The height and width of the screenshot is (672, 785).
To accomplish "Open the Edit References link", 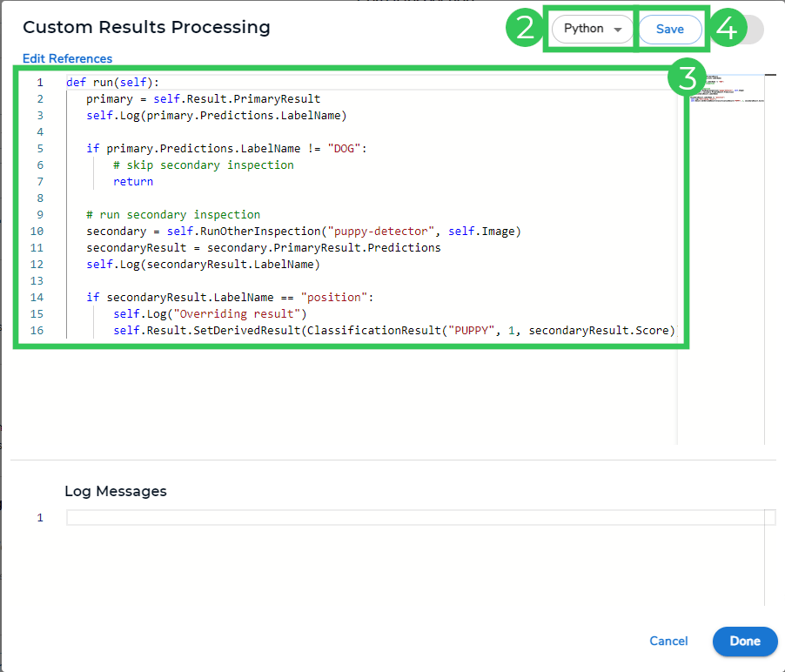I will click(x=68, y=58).
